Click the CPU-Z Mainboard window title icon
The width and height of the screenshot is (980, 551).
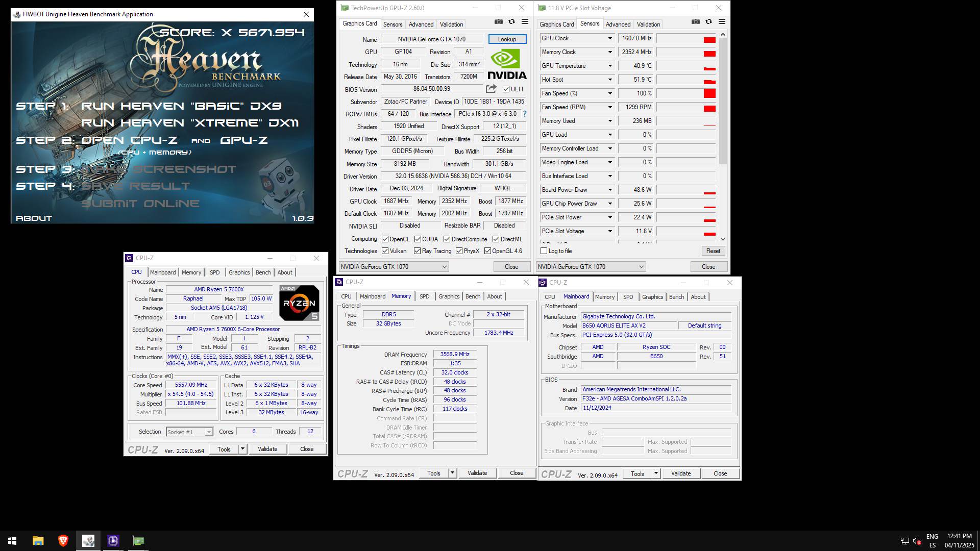tap(543, 282)
